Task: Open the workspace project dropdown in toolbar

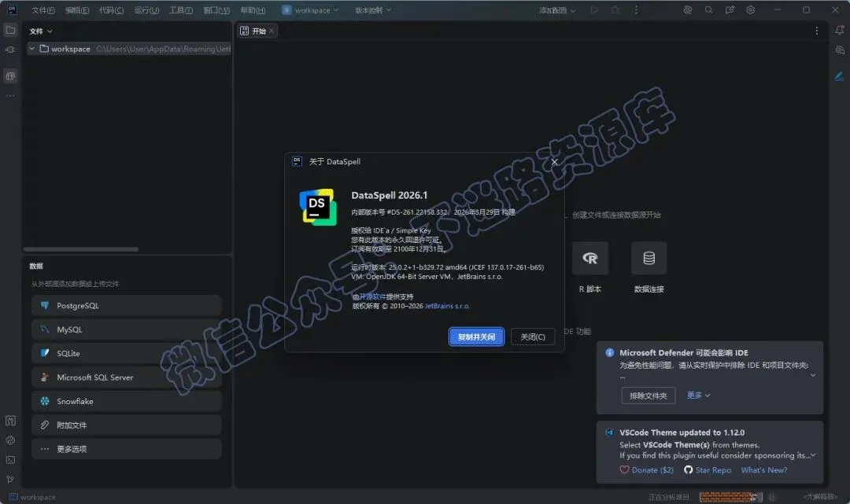Action: [x=310, y=9]
